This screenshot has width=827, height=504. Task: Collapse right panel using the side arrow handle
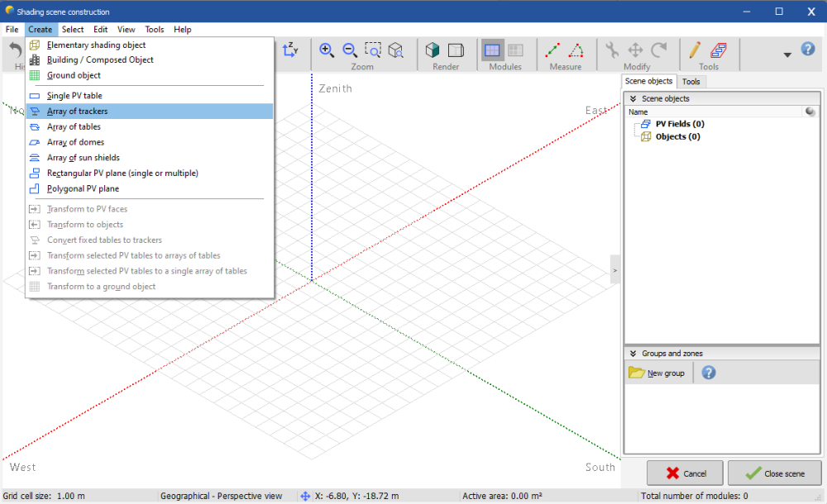[x=614, y=270]
